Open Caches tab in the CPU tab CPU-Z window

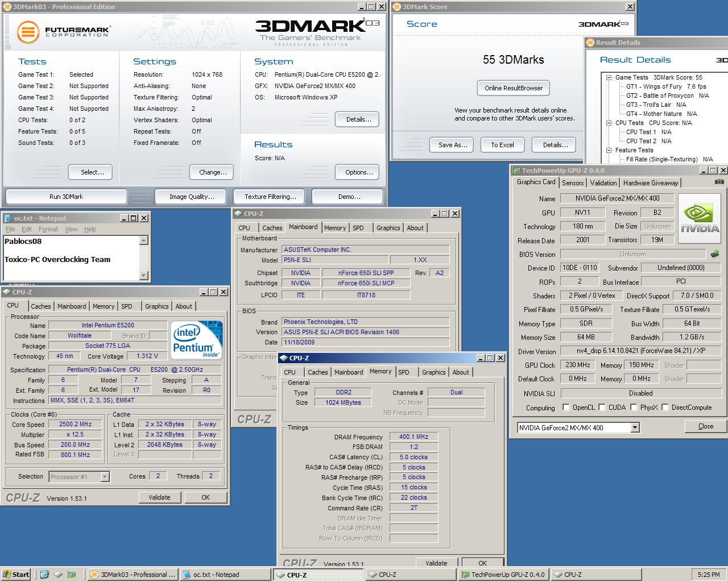[41, 306]
